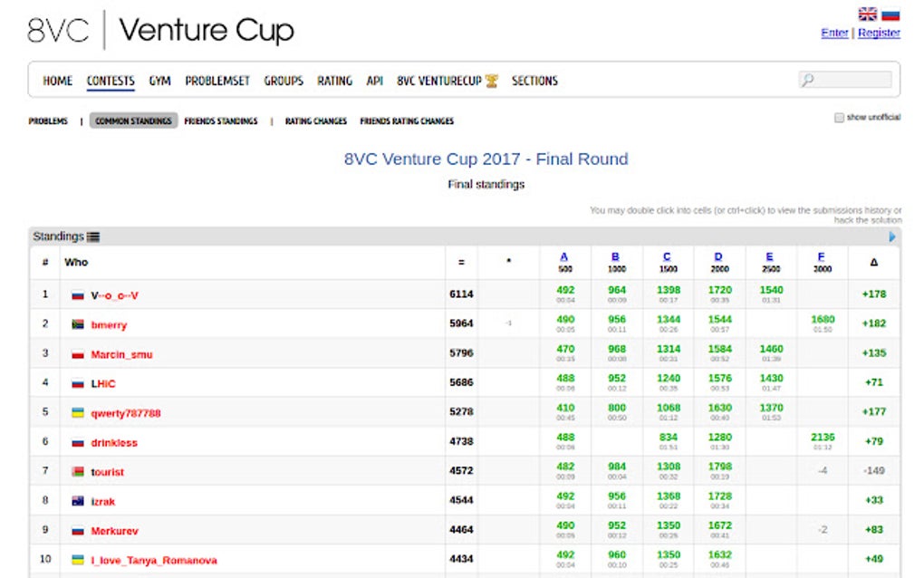Open problem A from the column header
924x578 pixels.
[x=564, y=255]
